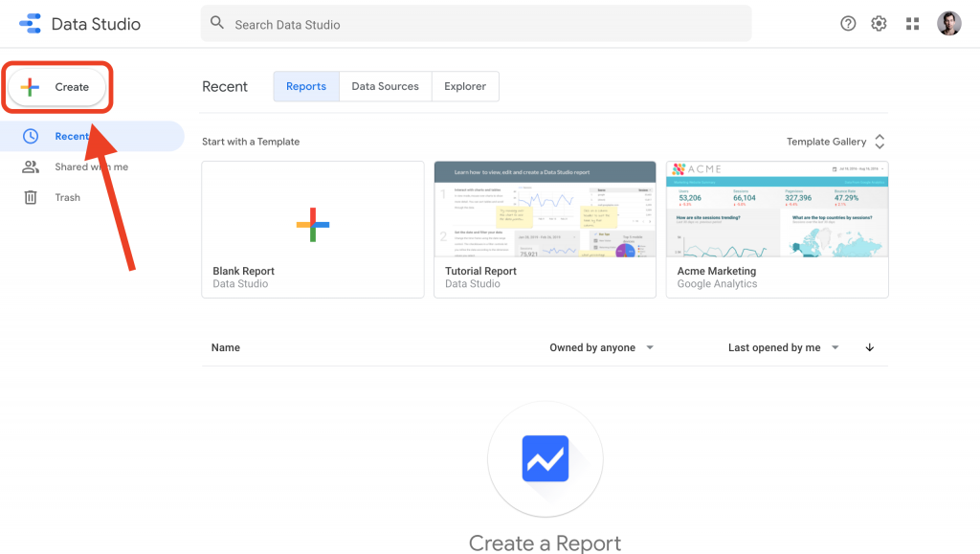Switch to the Explorer tab

pos(465,86)
